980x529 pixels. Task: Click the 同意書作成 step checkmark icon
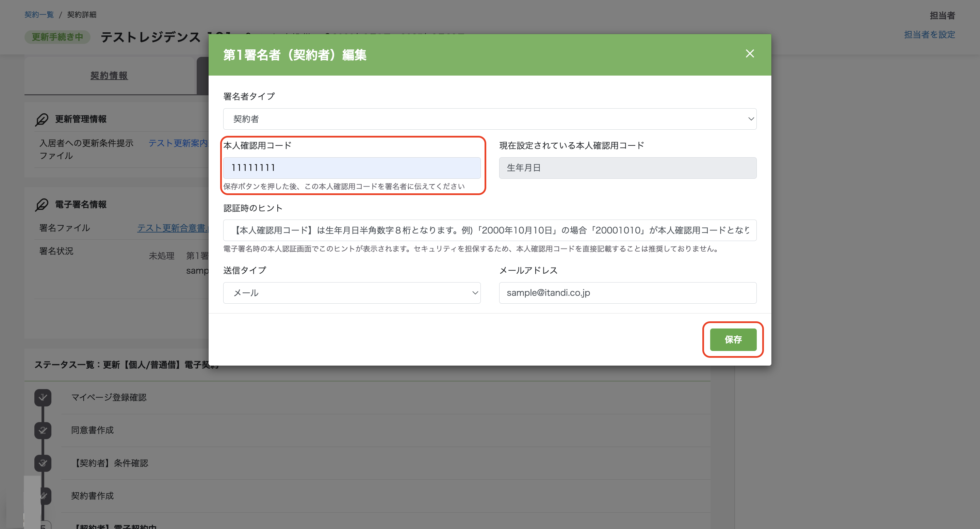(x=43, y=430)
